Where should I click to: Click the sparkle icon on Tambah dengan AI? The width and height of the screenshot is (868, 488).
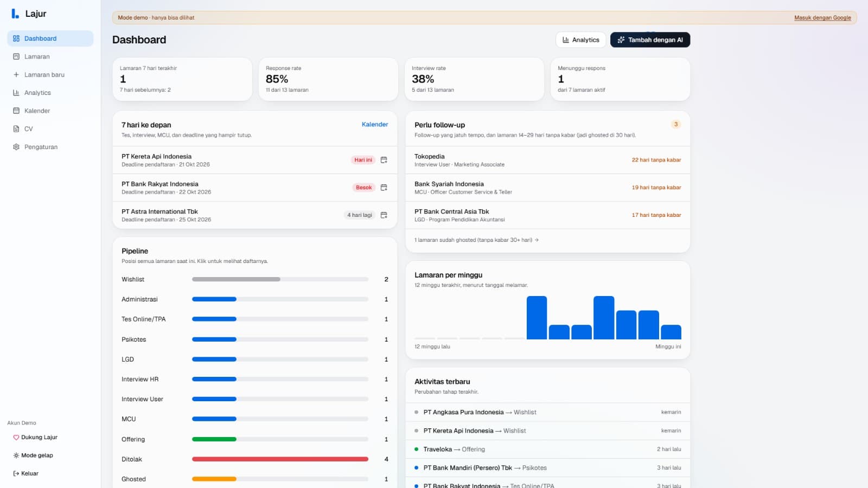tap(621, 40)
